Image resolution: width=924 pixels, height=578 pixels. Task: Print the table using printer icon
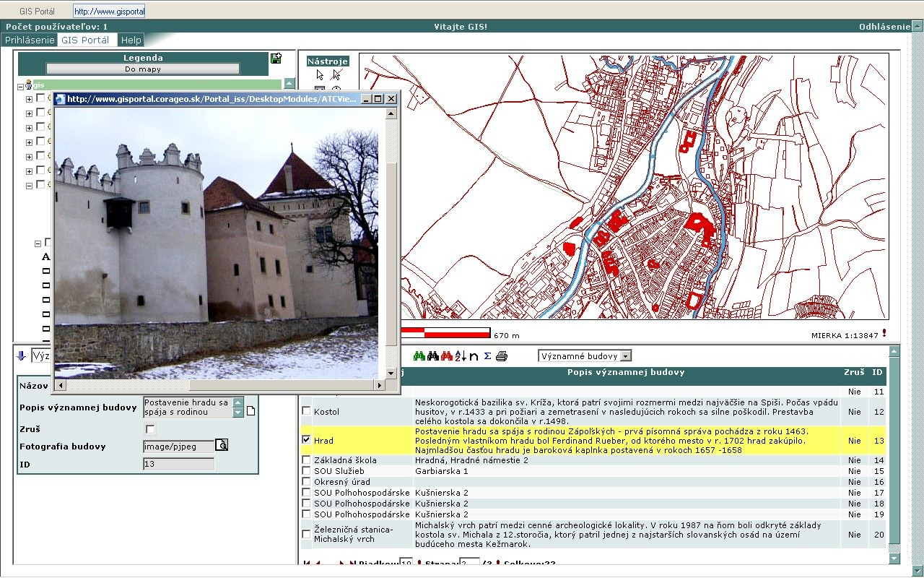click(x=502, y=356)
